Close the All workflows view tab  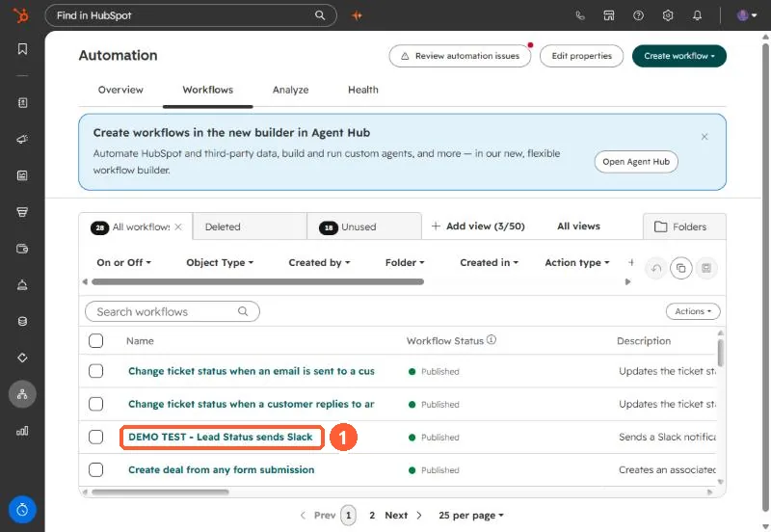(178, 226)
